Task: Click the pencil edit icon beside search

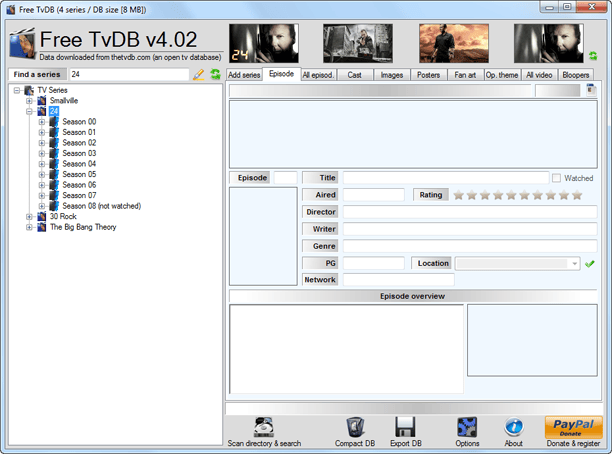Action: (199, 74)
